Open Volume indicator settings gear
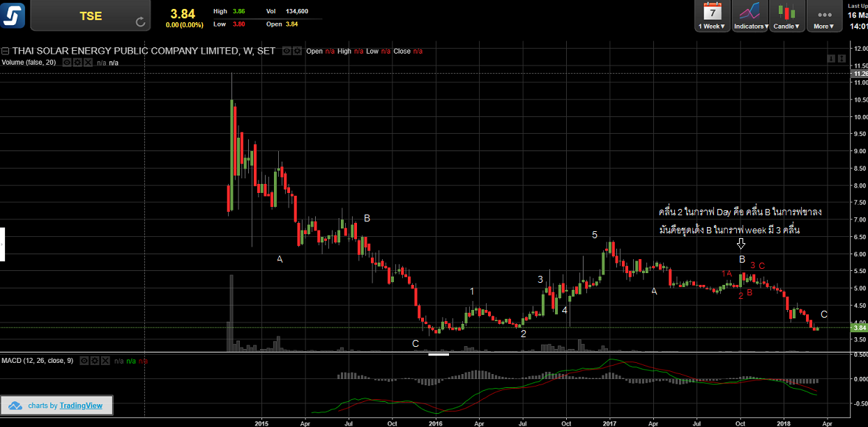868x427 pixels. click(x=77, y=62)
